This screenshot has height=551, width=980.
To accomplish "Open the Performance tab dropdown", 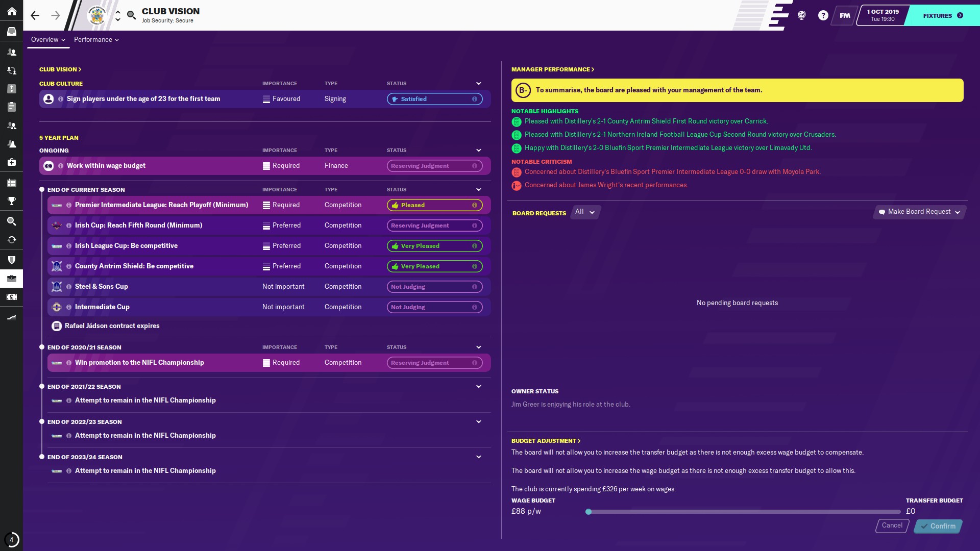I will [96, 40].
